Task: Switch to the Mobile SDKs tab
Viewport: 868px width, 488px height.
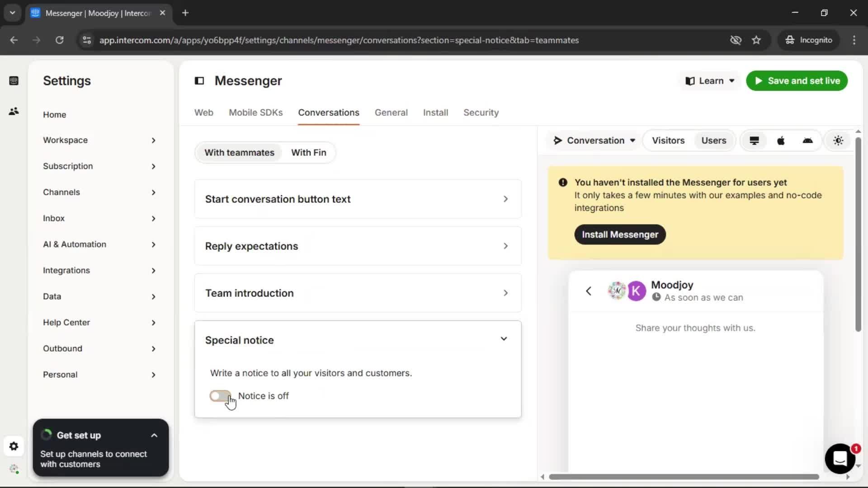Action: click(x=255, y=113)
